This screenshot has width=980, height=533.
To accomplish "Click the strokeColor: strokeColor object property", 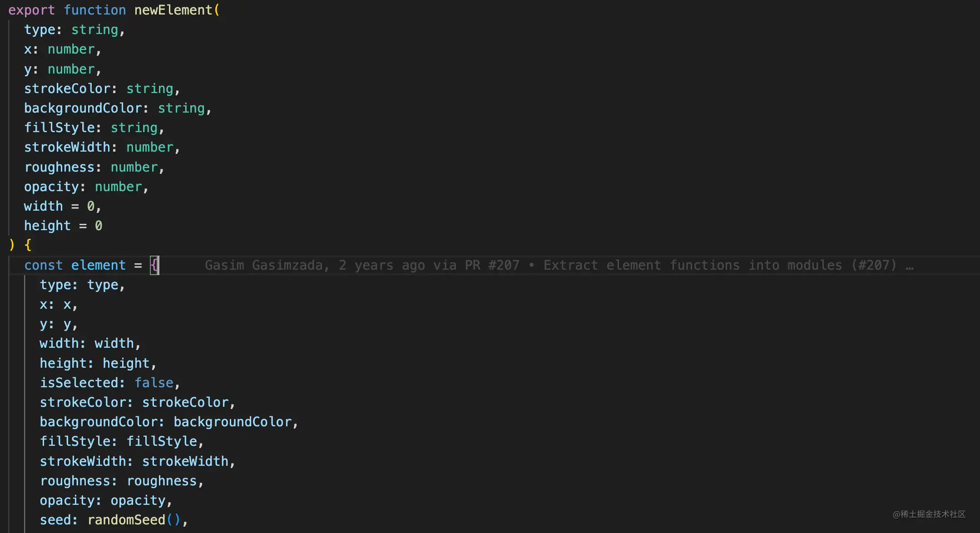I will [134, 402].
